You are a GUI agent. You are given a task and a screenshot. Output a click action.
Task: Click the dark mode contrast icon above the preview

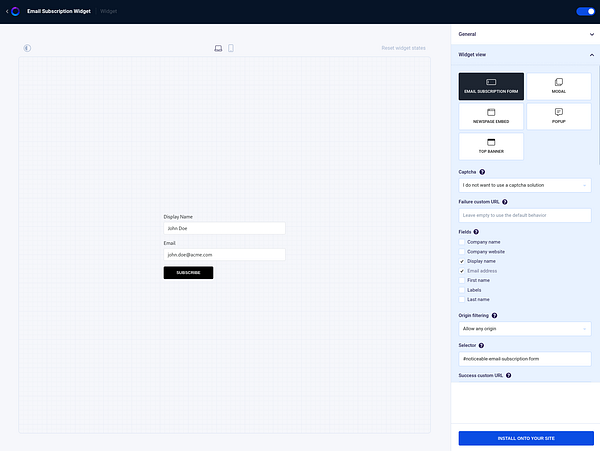[27, 48]
